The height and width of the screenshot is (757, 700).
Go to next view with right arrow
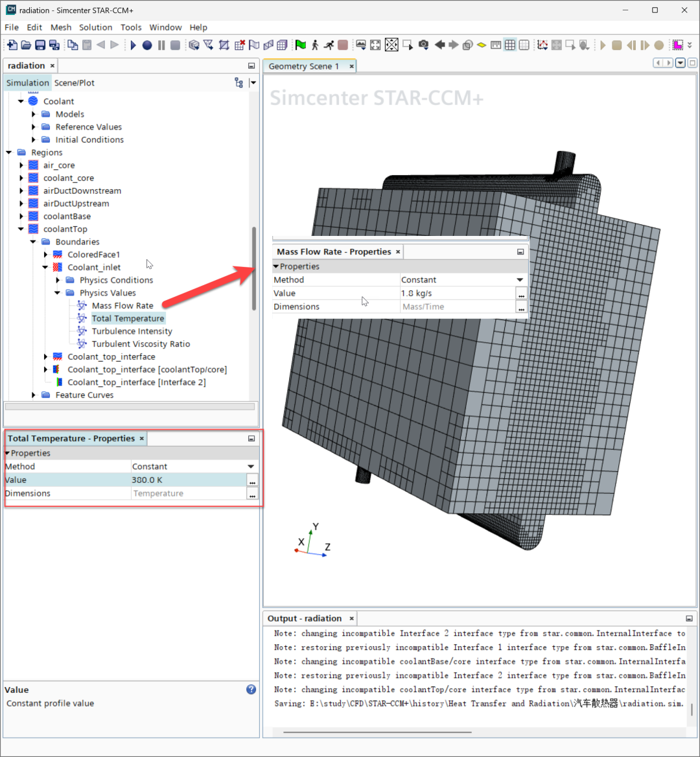coord(453,45)
